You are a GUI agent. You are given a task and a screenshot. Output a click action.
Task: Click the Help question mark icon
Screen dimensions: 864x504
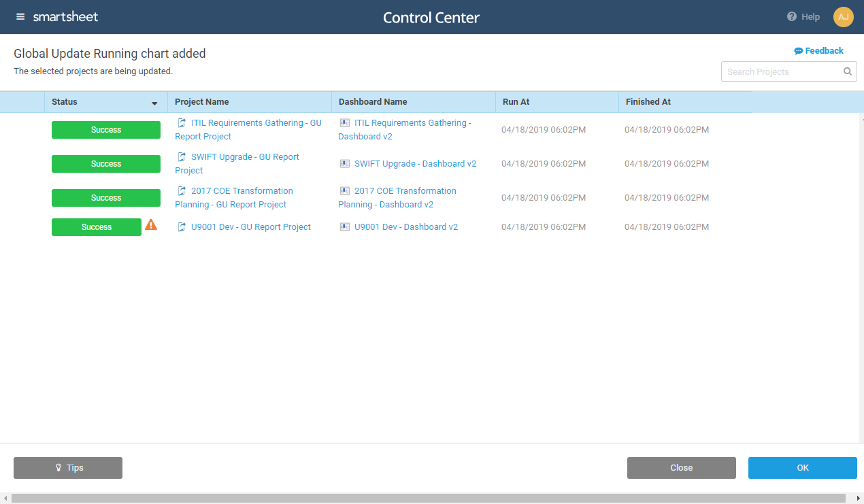[792, 17]
